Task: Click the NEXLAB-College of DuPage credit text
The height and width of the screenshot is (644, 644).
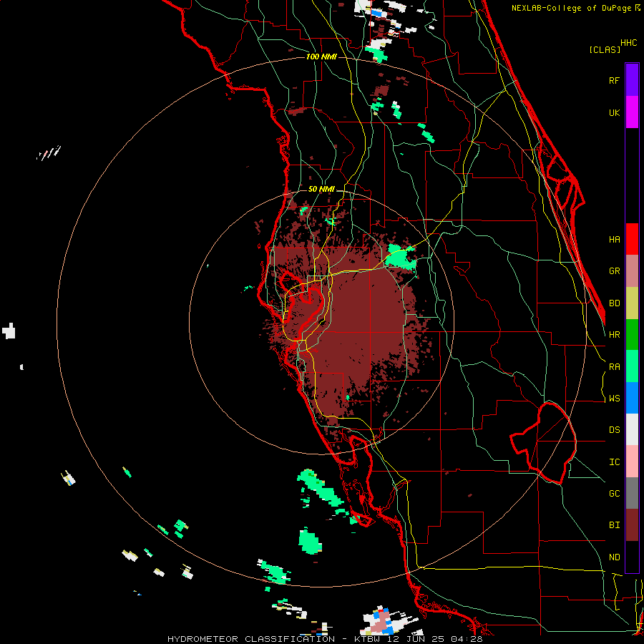Action: 572,8
